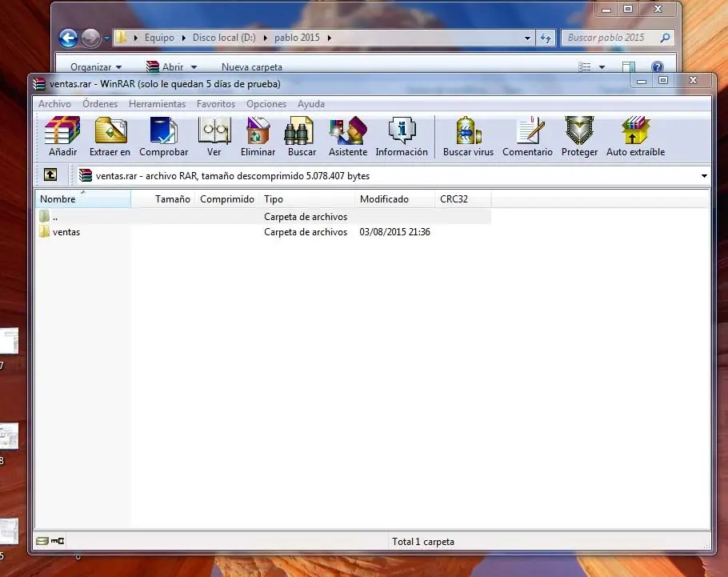Click the Añadir toolbar icon
The image size is (728, 577).
[62, 137]
